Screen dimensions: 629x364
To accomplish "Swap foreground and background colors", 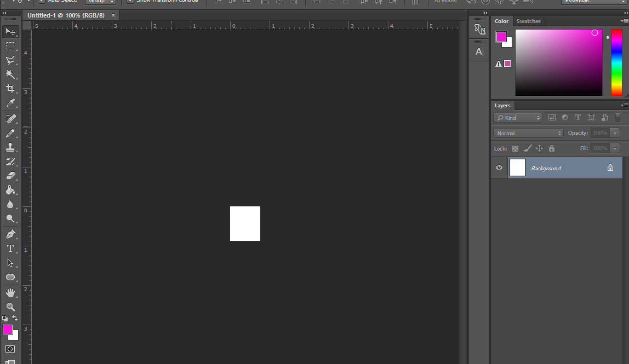I will coord(15,318).
